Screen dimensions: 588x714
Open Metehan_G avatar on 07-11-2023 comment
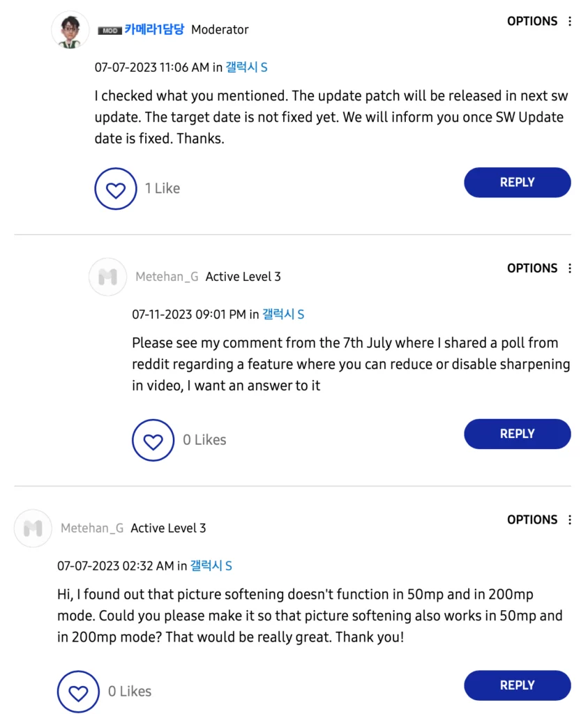tap(107, 277)
